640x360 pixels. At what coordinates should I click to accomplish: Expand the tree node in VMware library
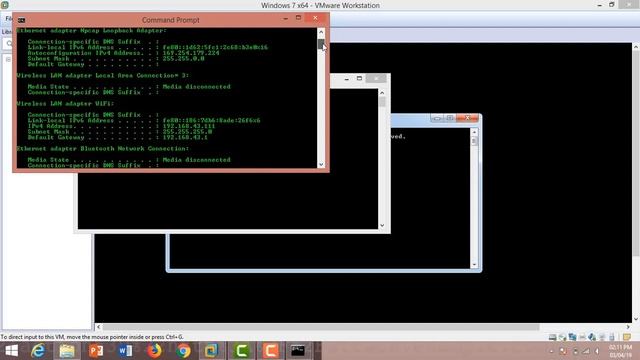tap(8, 60)
